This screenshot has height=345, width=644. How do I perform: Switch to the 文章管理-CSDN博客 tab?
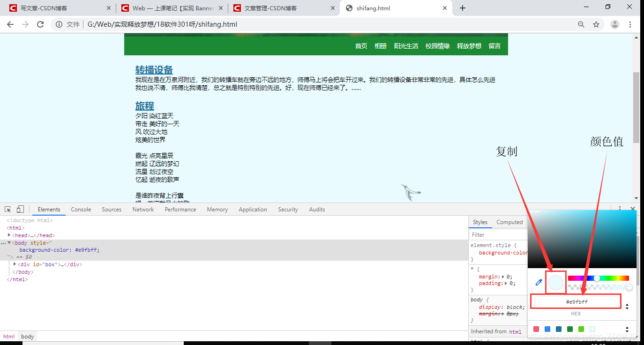point(284,8)
